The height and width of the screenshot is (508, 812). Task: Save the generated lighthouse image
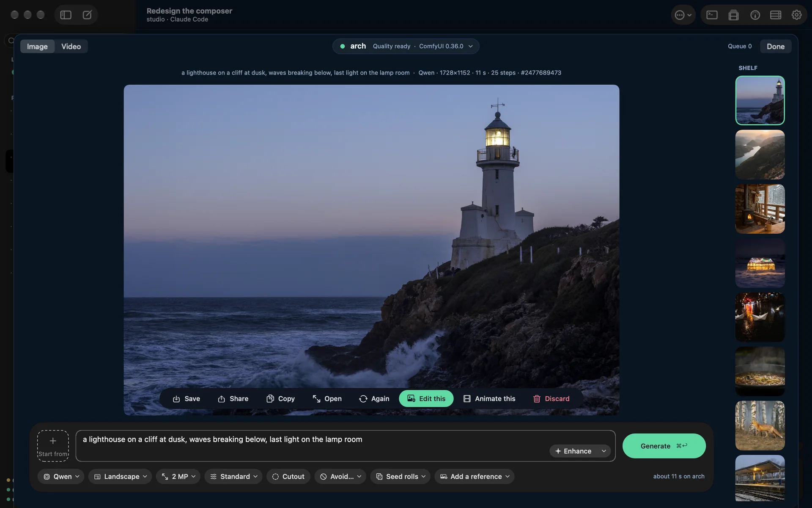click(186, 399)
